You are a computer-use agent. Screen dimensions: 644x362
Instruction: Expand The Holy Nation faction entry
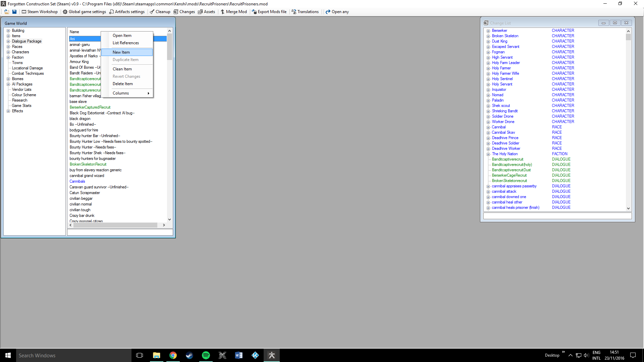[x=488, y=154]
